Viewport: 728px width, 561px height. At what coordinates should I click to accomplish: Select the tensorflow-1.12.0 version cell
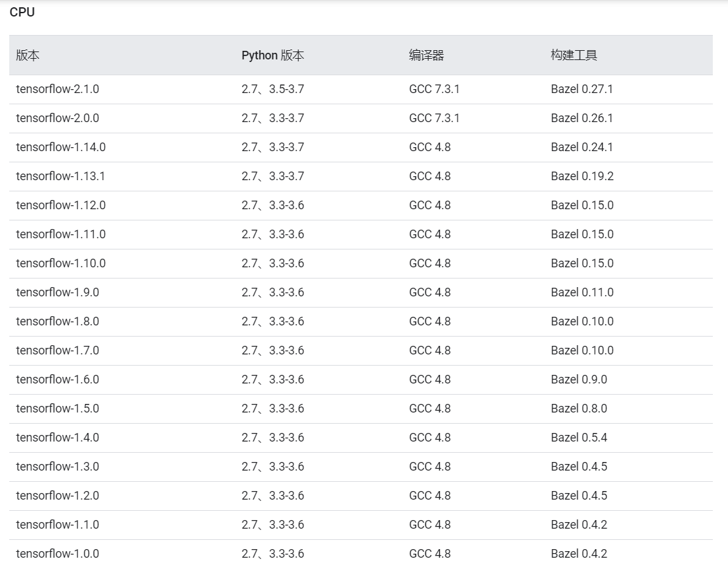(61, 205)
